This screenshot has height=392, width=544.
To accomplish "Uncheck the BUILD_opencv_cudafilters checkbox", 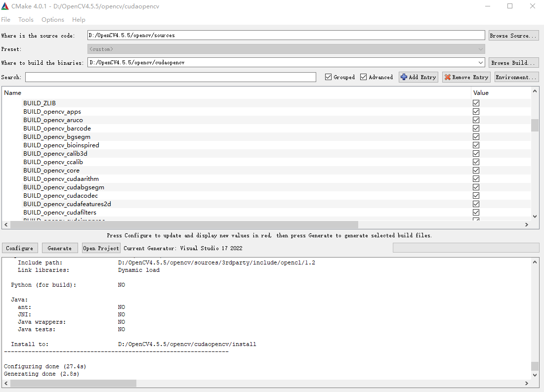I will 476,213.
